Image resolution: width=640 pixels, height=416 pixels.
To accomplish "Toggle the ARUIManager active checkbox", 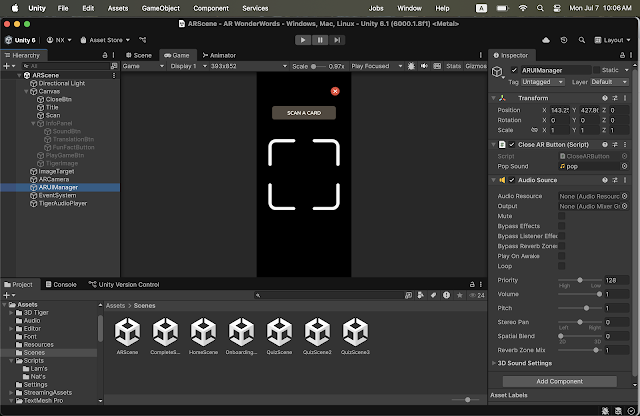I will (514, 70).
